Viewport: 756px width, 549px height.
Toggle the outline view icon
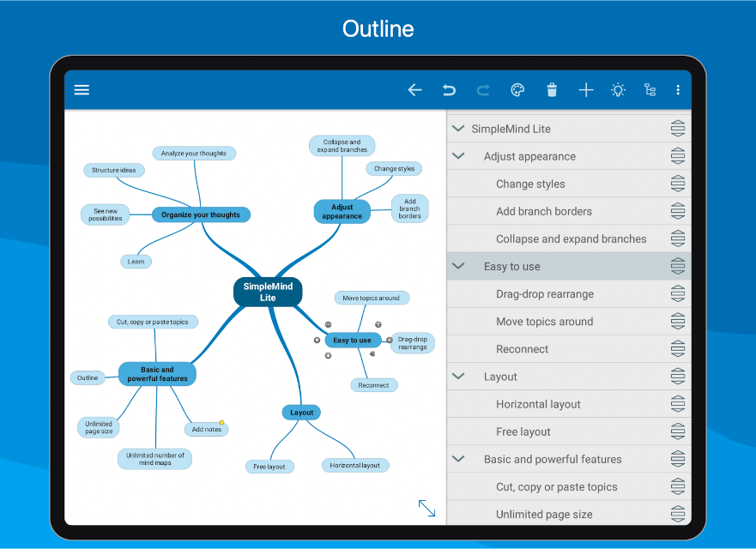(x=650, y=90)
